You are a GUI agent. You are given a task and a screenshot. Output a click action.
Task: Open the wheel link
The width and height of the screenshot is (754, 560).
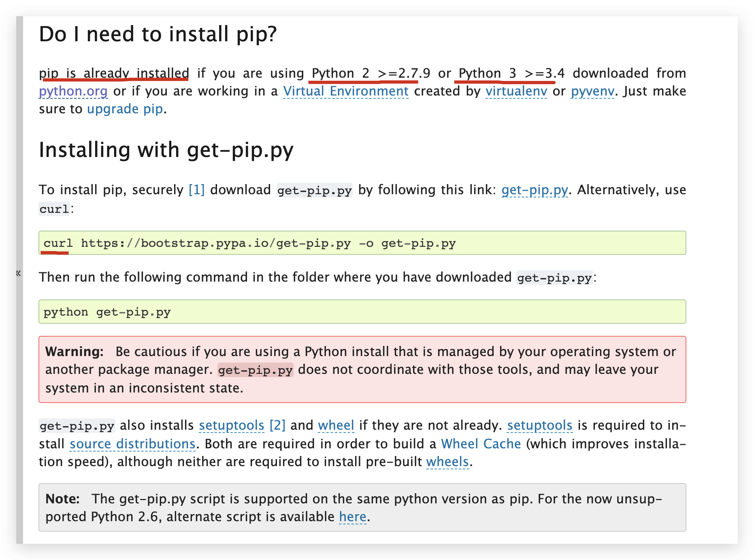pyautogui.click(x=336, y=425)
